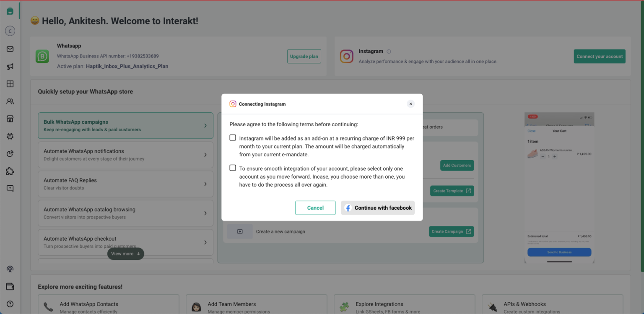Click the puzzle Integrations icon in sidebar
The image size is (644, 314).
[x=10, y=171]
